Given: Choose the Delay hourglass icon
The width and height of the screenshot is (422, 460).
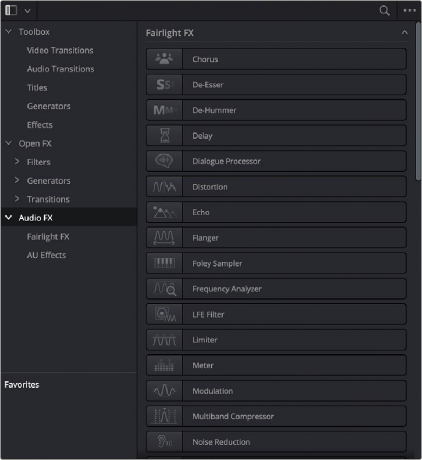Looking at the screenshot, I should [165, 135].
